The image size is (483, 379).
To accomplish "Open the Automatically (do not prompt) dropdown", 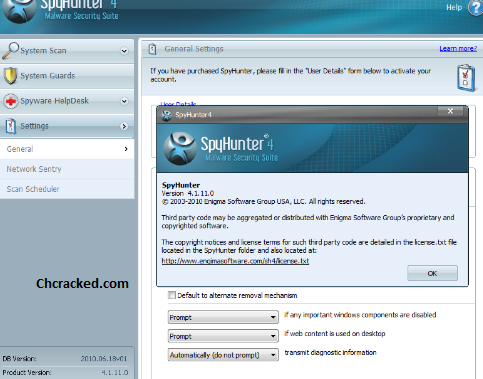I will pyautogui.click(x=223, y=355).
